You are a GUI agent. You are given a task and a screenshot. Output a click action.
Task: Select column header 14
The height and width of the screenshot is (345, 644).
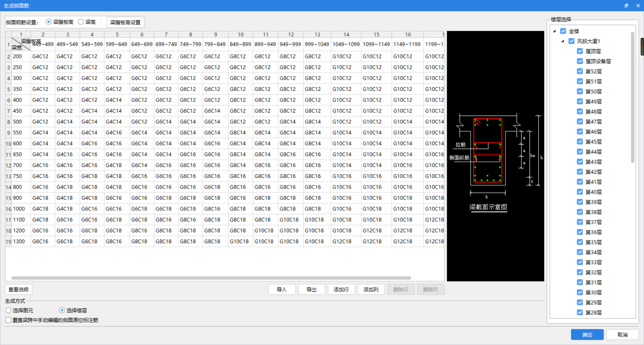coord(346,34)
